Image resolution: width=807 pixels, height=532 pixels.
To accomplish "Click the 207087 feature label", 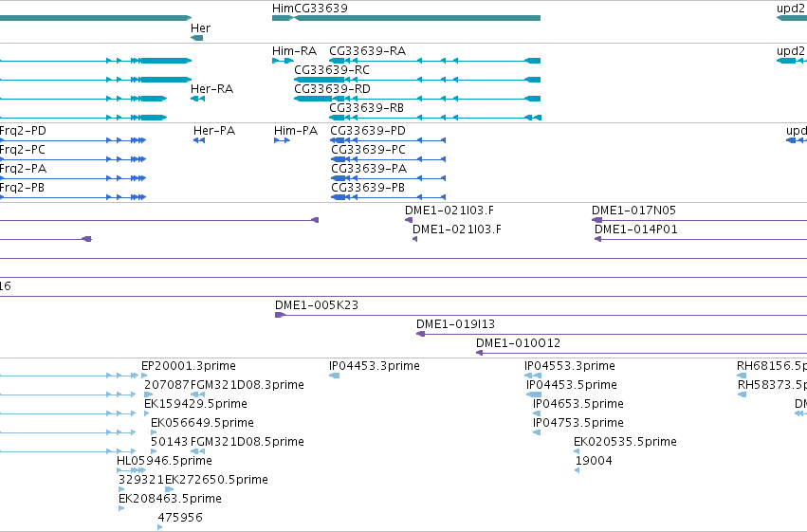I will tap(167, 385).
